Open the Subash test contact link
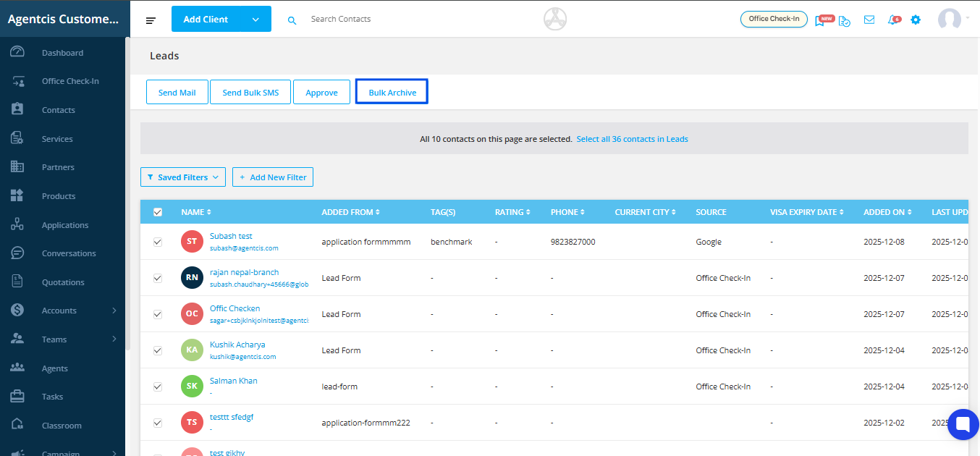The height and width of the screenshot is (456, 980). 231,236
